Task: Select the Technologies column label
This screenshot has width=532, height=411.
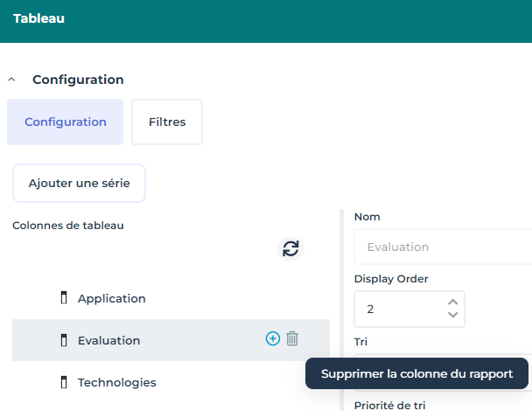Action: pos(117,382)
